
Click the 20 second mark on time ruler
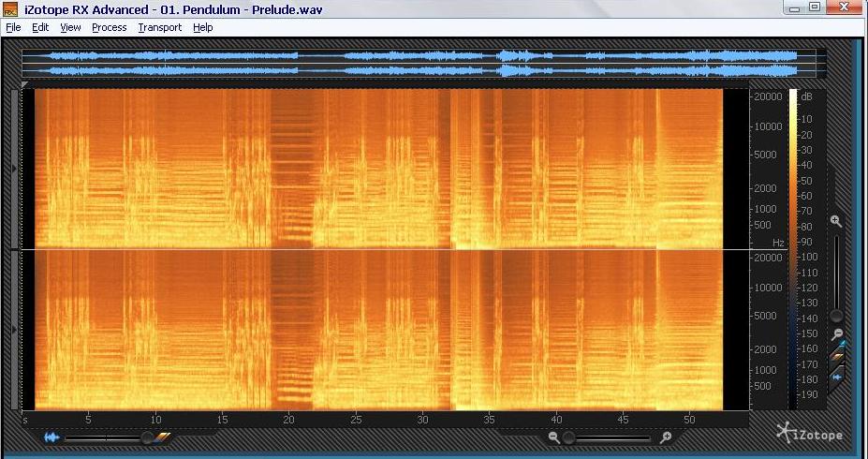288,420
